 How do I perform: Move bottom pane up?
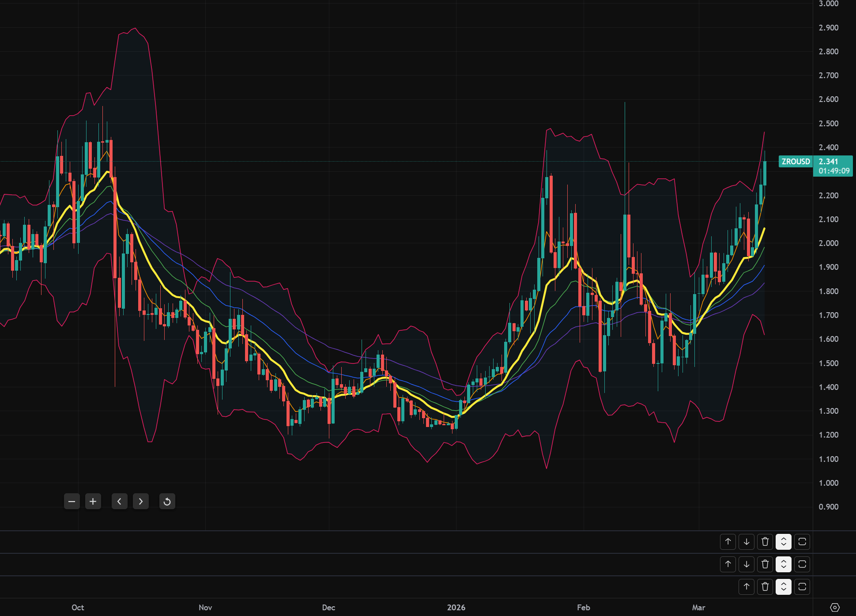[x=747, y=586]
